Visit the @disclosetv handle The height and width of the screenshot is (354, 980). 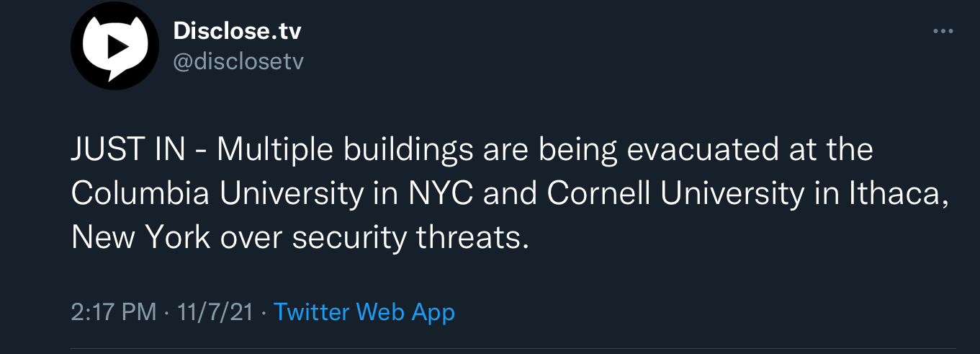coord(238,62)
